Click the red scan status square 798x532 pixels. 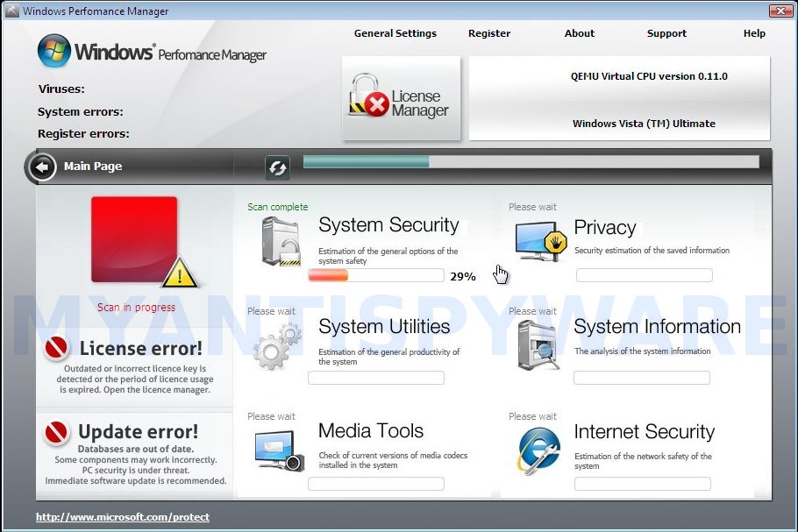pos(134,239)
